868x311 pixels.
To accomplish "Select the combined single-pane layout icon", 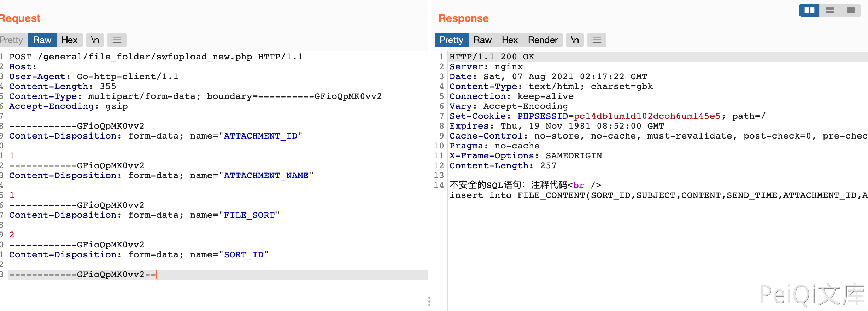I will coord(851,10).
